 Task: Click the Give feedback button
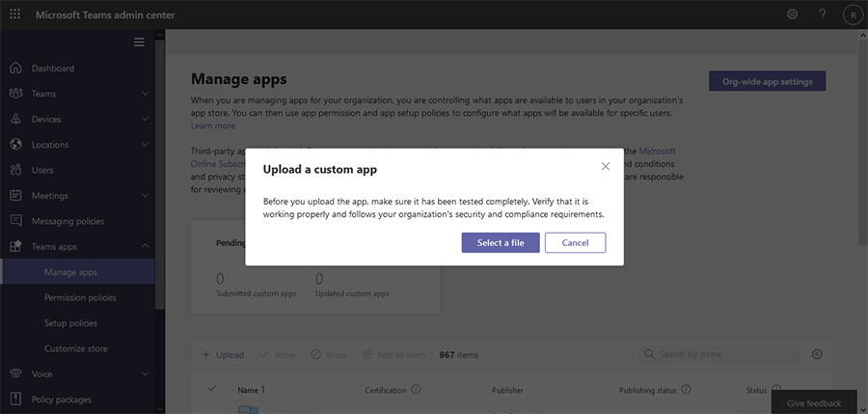[814, 403]
